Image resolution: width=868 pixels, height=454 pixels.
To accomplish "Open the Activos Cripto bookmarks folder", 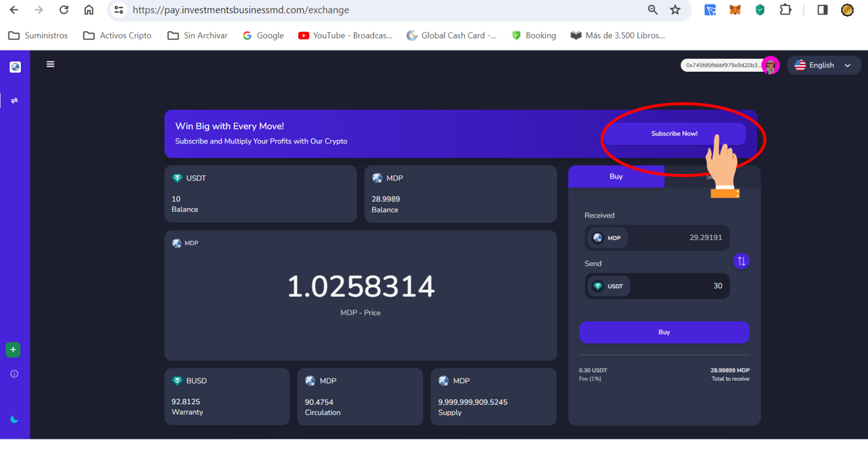I will (x=117, y=36).
